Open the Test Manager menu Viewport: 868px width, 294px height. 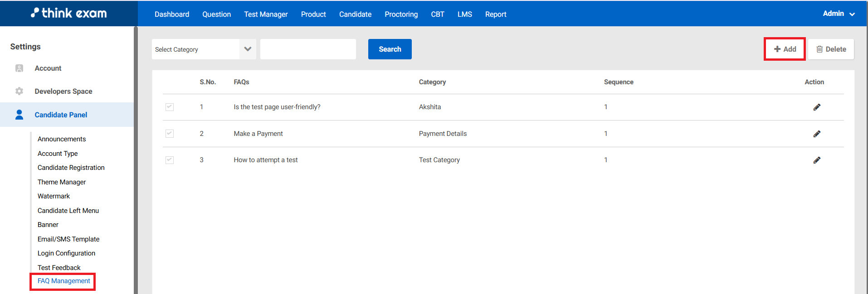coord(266,14)
